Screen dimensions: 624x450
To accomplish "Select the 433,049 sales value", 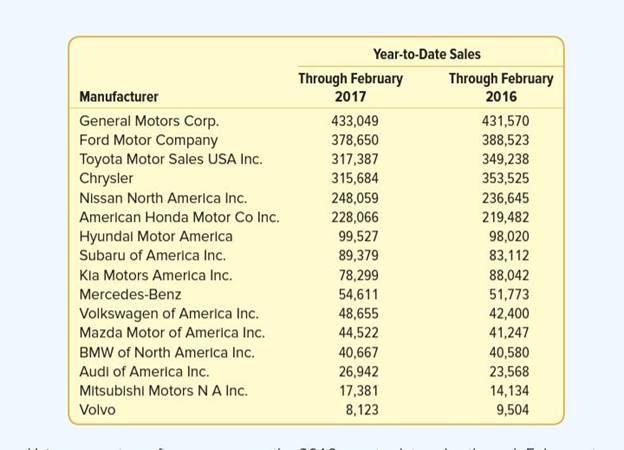I will coord(355,121).
